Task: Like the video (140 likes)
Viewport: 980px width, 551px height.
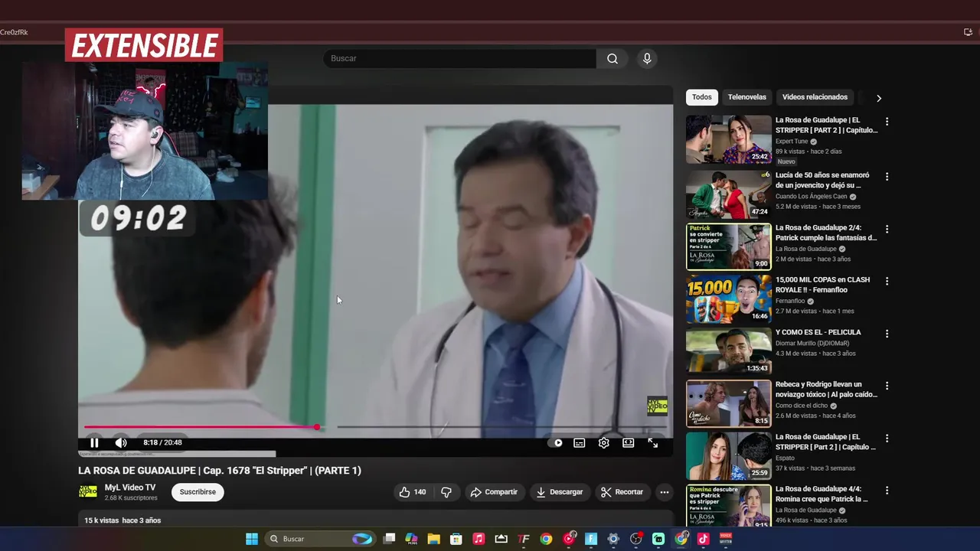Action: 413,492
